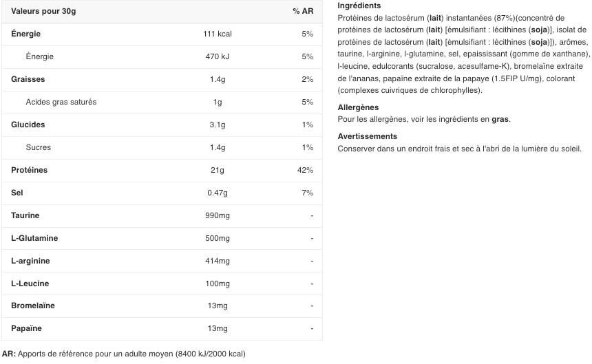592x364 pixels.
Task: Select the Protéines row label
Action: [30, 170]
